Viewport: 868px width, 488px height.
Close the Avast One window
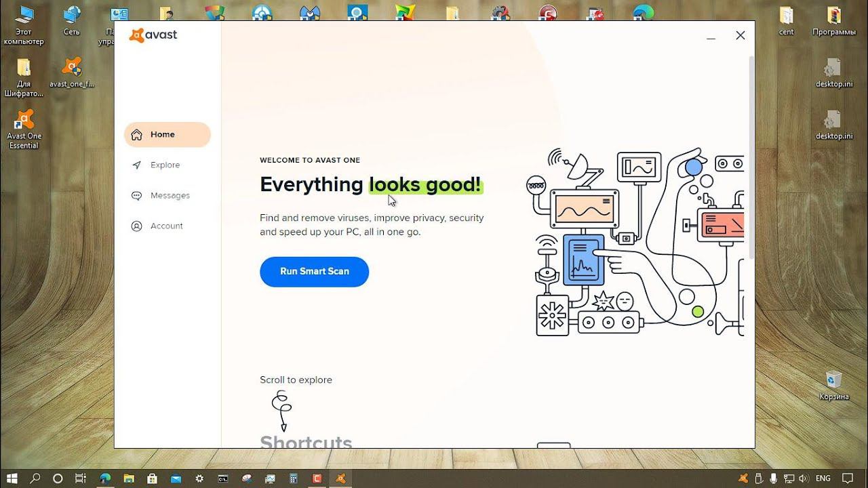click(741, 35)
